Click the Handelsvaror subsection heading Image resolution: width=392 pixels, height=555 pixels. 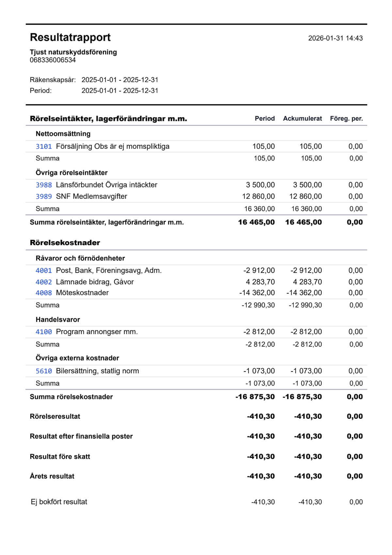click(x=58, y=320)
